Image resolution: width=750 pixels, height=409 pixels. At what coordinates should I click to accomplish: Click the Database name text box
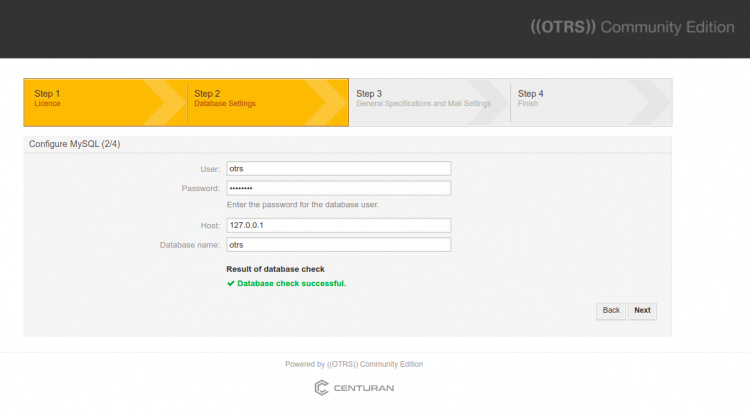coord(338,244)
